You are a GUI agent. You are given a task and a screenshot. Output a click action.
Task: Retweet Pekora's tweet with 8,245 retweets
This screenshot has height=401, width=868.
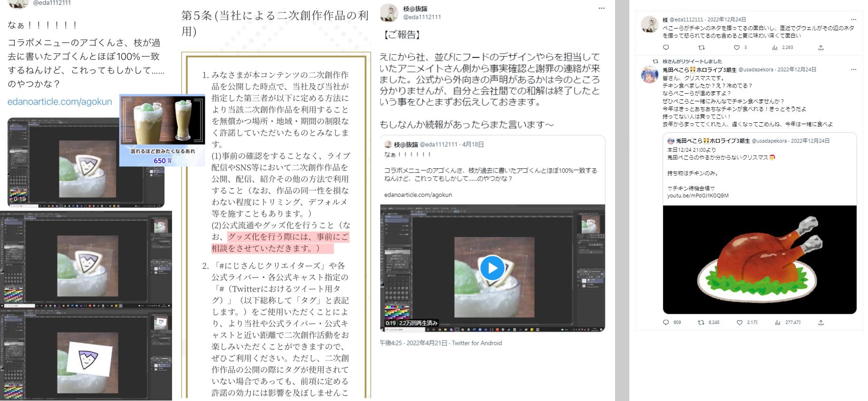pyautogui.click(x=701, y=323)
